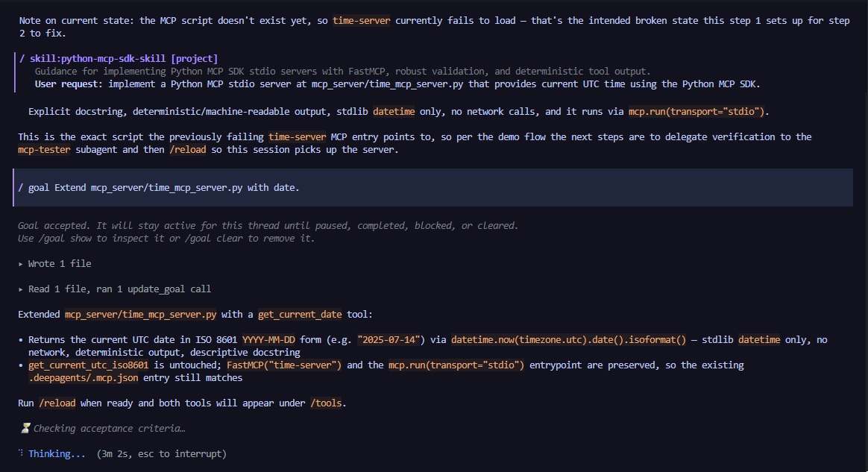The height and width of the screenshot is (472, 868).
Task: Select the "2025-07-14" example date
Action: pyautogui.click(x=389, y=340)
